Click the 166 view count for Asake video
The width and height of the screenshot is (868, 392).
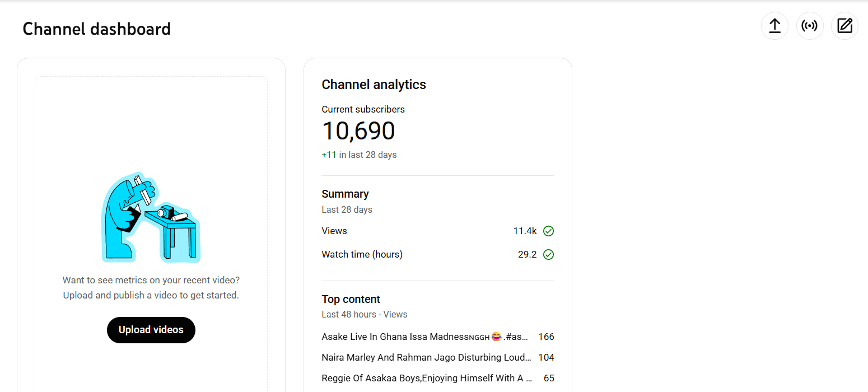point(545,337)
